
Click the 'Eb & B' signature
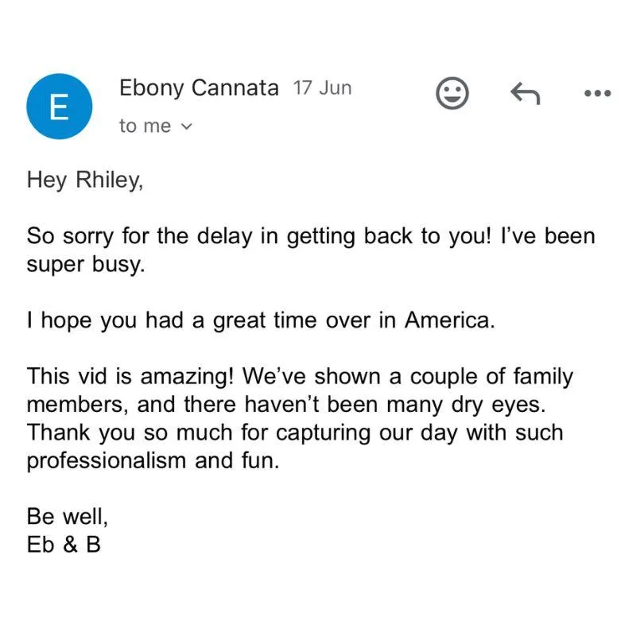click(64, 545)
